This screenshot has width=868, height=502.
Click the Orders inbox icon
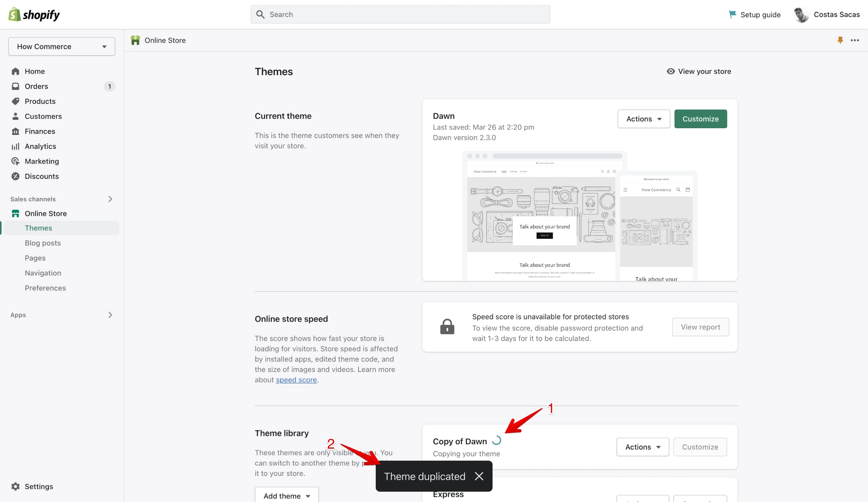[x=15, y=86]
